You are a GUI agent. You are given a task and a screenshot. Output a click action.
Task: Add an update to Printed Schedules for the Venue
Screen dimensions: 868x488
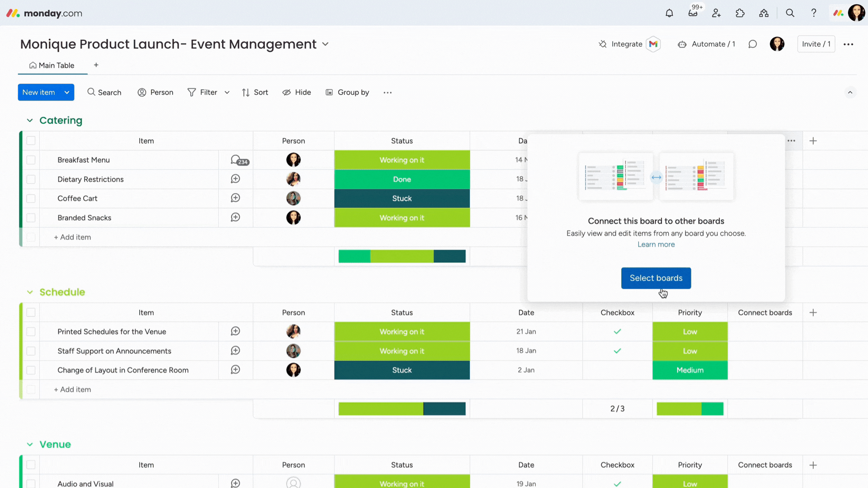pos(236,331)
